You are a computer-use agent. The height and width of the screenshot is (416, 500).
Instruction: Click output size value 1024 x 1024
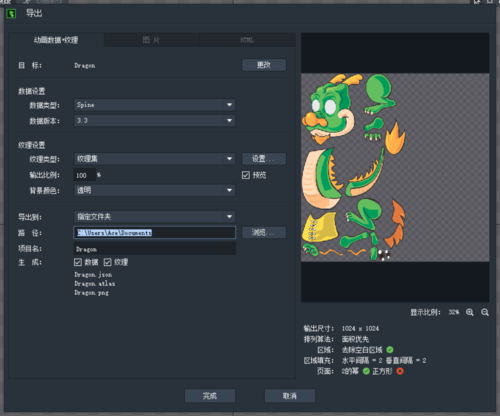360,329
